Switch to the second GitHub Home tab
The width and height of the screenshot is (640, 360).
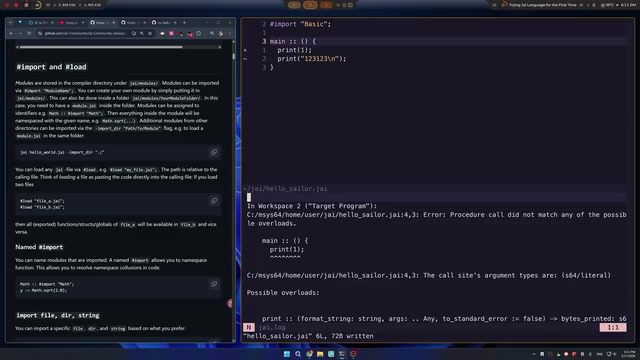(x=132, y=22)
